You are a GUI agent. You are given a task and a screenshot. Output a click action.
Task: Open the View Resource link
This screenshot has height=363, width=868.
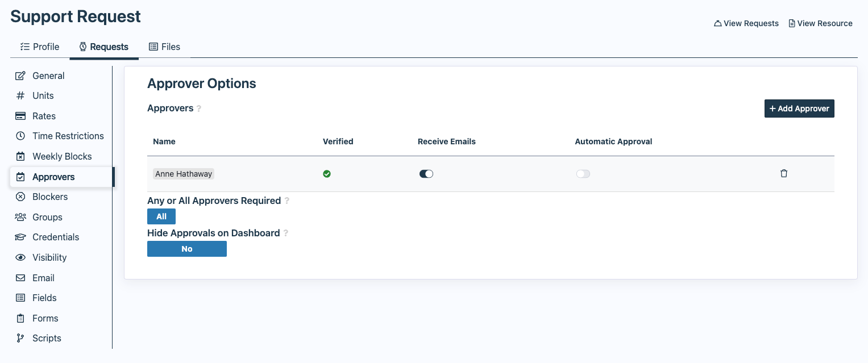click(x=820, y=23)
